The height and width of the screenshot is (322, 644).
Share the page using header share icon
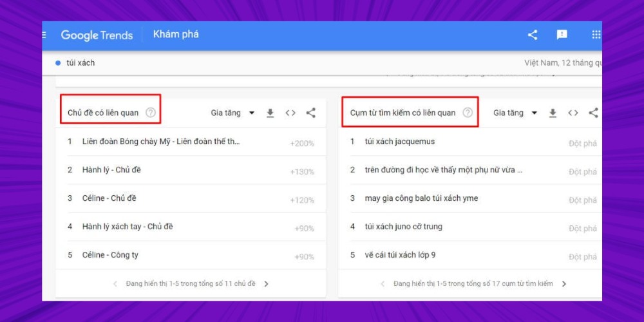pyautogui.click(x=533, y=35)
